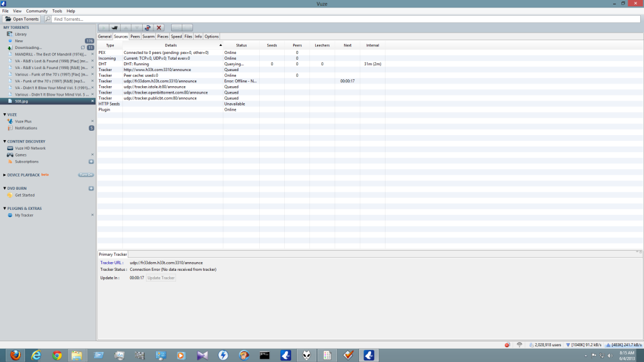
Task: Click the Open containing folder toolbar icon
Action: [x=114, y=28]
